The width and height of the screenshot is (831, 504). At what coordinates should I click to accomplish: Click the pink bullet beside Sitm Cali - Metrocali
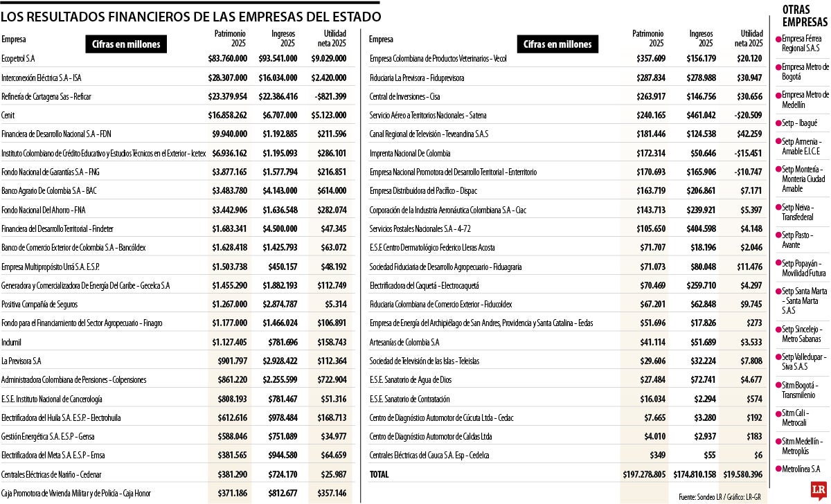click(x=779, y=413)
